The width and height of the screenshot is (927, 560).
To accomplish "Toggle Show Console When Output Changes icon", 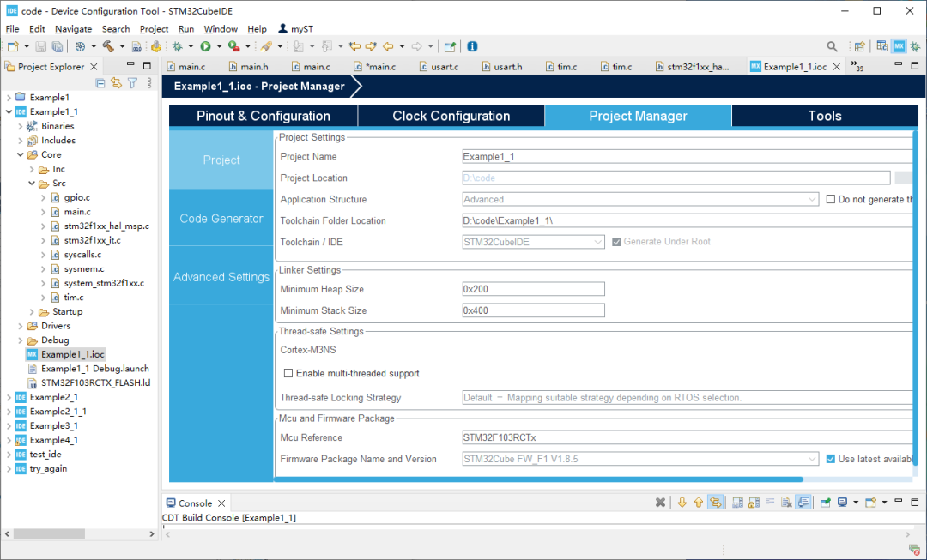I will coord(803,502).
